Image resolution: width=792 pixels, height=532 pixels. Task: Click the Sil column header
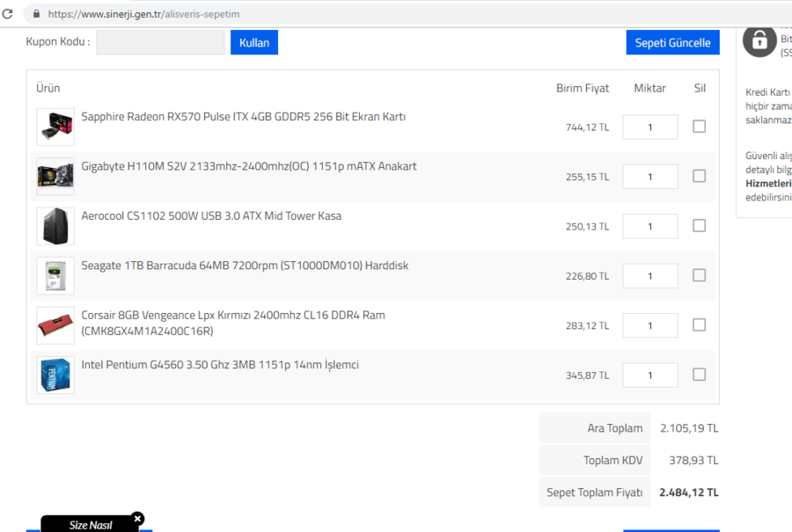[x=700, y=88]
